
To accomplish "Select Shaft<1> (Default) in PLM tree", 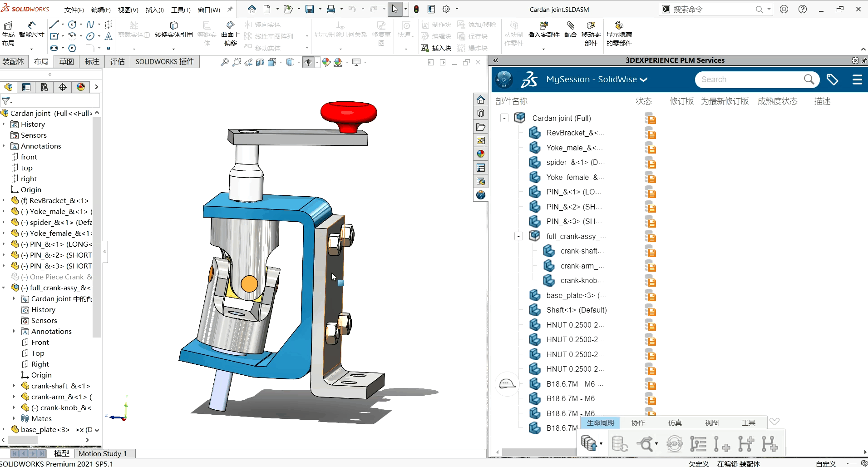I will point(577,310).
